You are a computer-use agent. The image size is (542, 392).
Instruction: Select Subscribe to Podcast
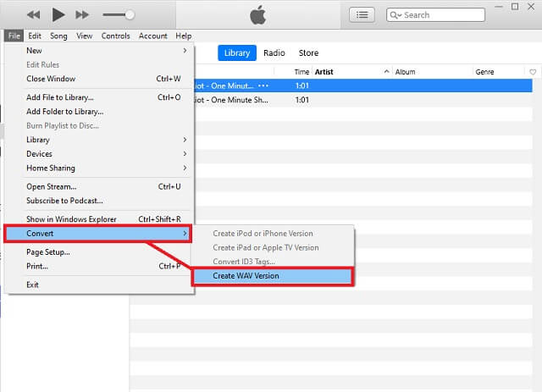[100, 201]
